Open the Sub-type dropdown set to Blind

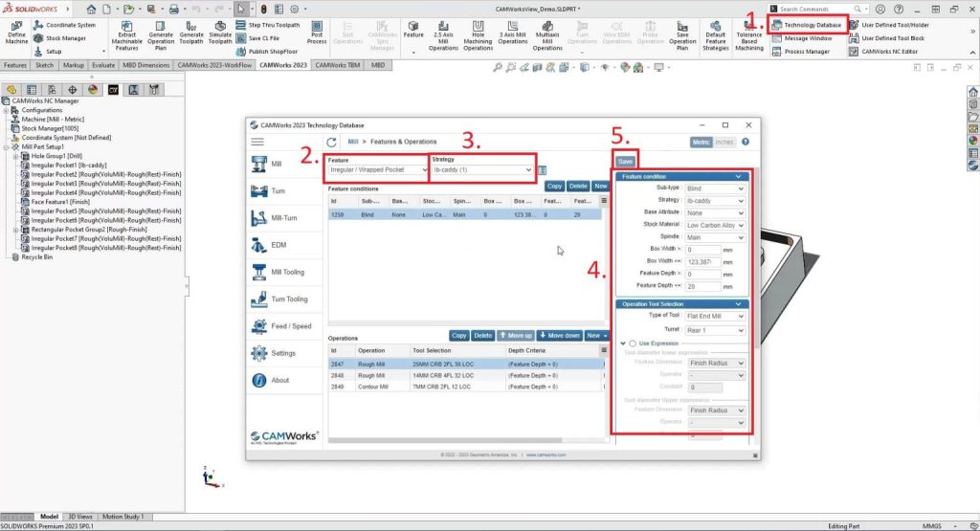click(x=715, y=188)
